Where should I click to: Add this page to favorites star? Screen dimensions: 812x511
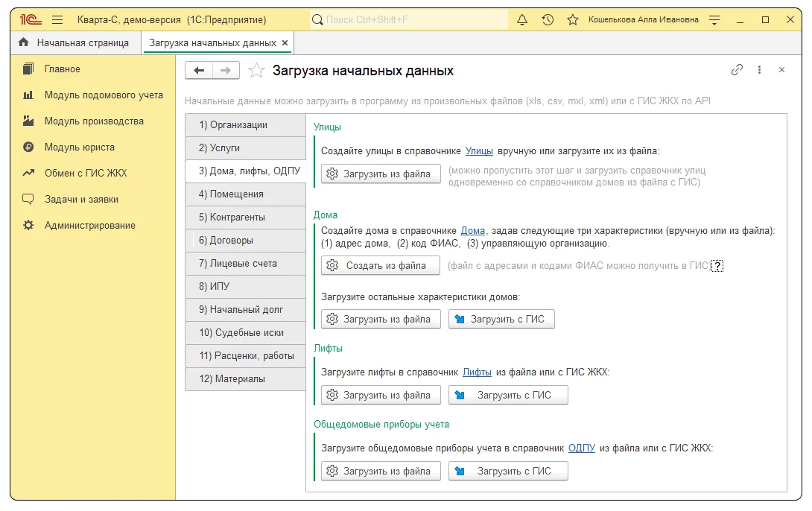coord(256,71)
